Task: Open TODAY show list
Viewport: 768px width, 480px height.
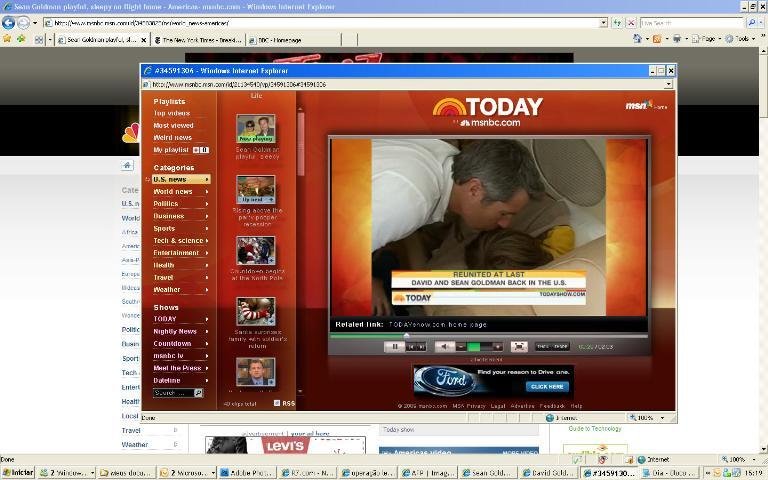Action: tap(181, 319)
